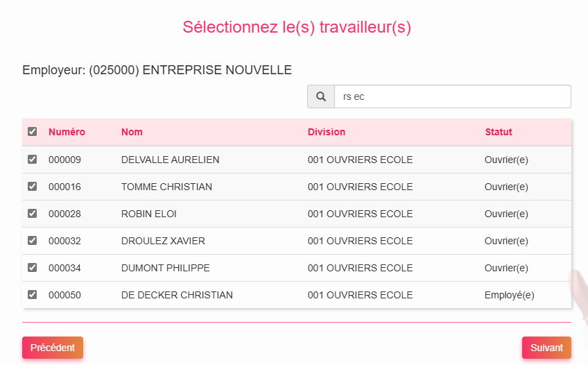Click number 000034 in the table
Viewport: 588px width, 365px height.
[64, 268]
